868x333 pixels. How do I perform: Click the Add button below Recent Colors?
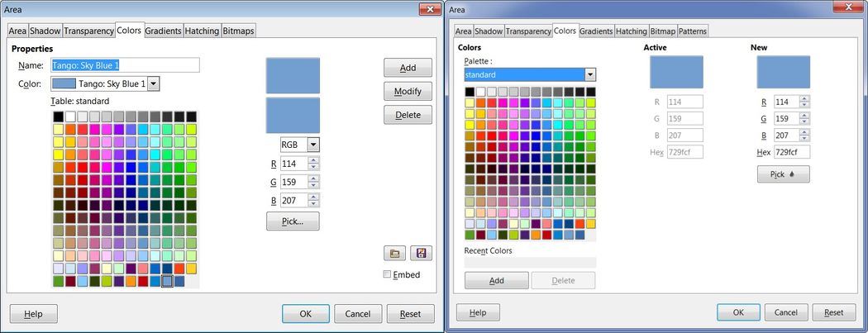496,280
